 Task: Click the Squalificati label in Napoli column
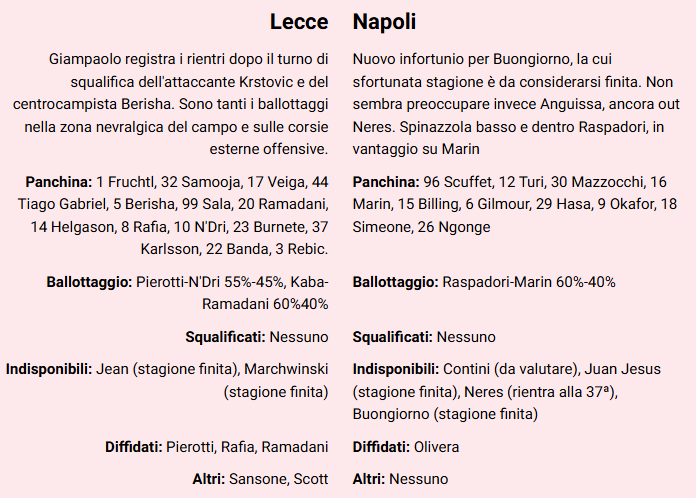pyautogui.click(x=392, y=337)
